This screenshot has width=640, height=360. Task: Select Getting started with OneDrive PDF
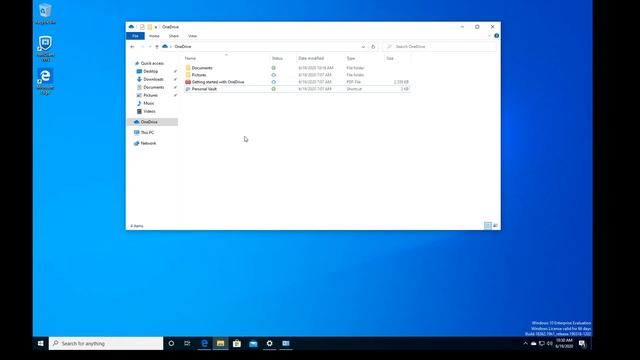[218, 82]
